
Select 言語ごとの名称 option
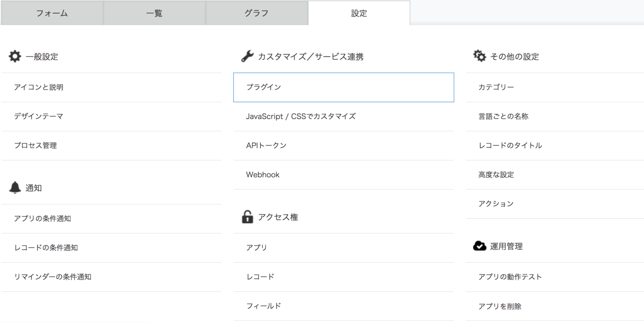503,116
